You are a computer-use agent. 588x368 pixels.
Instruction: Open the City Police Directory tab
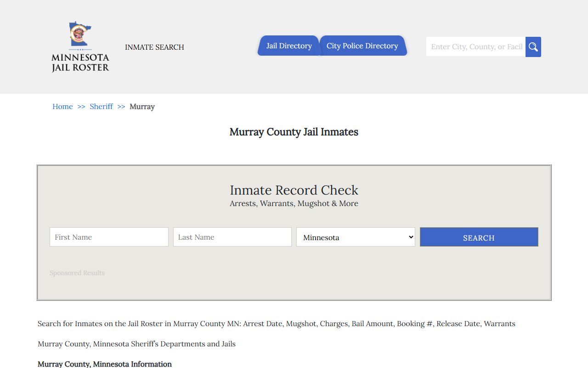[362, 46]
